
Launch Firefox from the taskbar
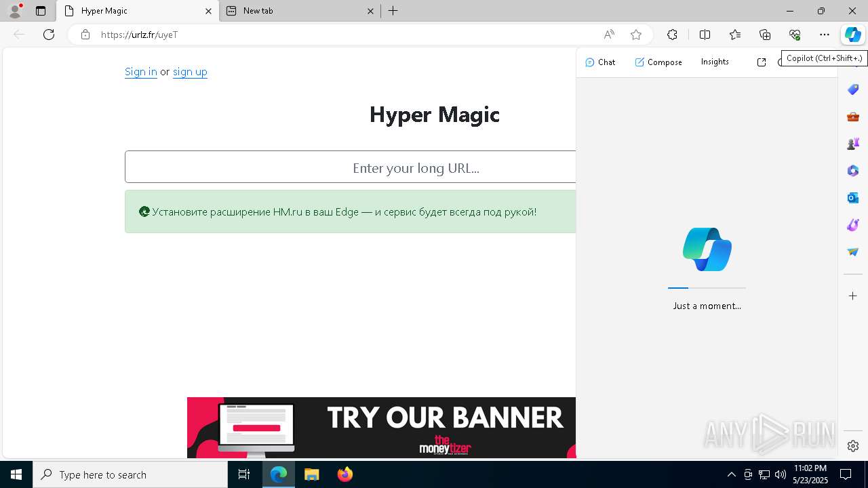(x=345, y=474)
